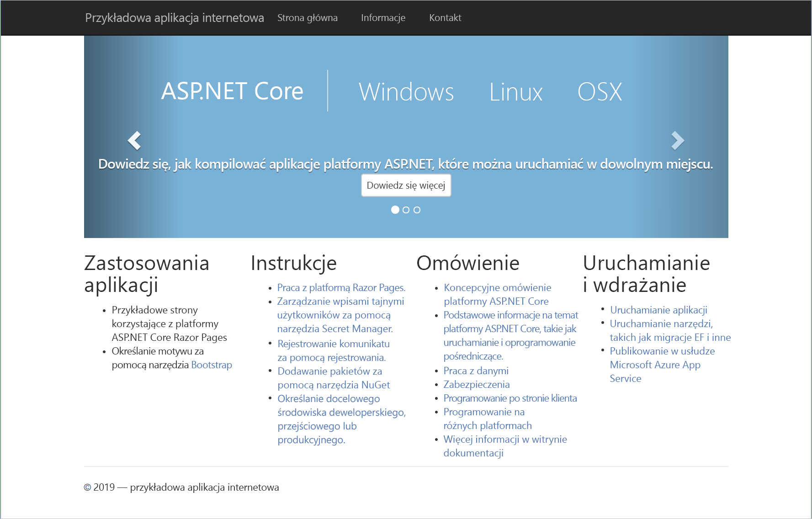The height and width of the screenshot is (519, 812).
Task: Open Dodawanie pakietów za pomocą NuGet link
Action: (334, 378)
